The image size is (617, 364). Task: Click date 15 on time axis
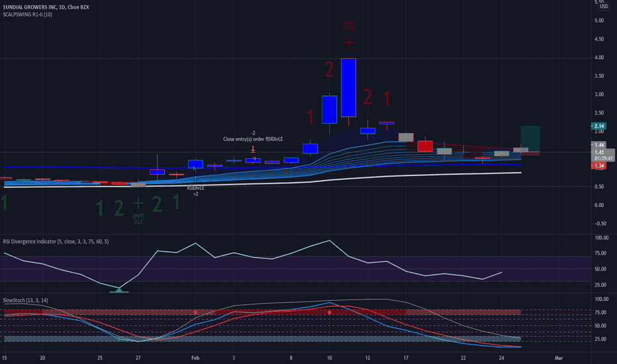[x=5, y=357]
